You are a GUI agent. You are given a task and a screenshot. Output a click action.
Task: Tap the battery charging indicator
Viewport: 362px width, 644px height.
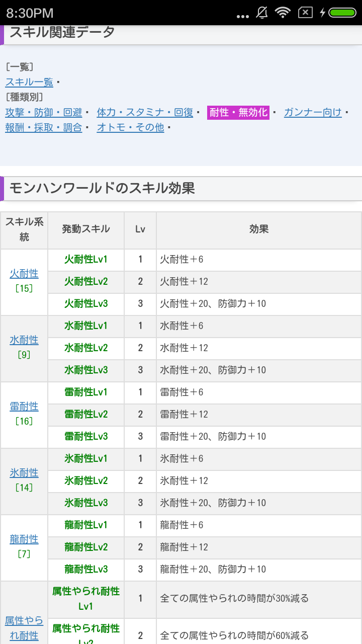pos(338,13)
